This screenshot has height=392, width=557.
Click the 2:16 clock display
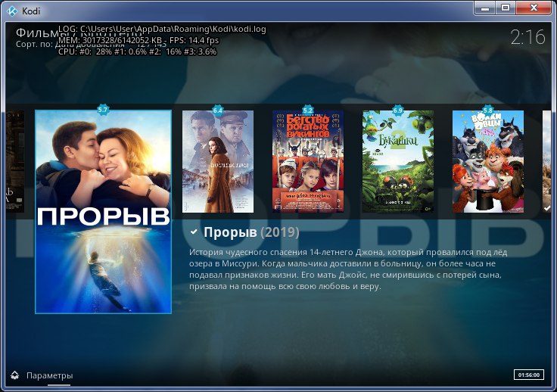pos(527,37)
